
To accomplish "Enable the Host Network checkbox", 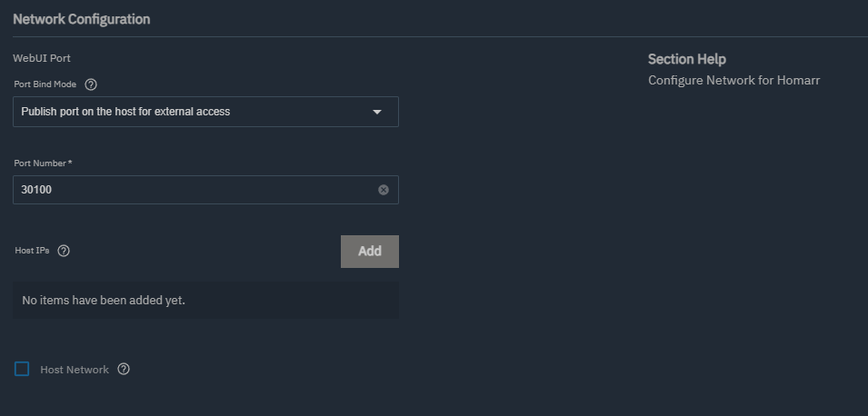I will click(x=22, y=369).
